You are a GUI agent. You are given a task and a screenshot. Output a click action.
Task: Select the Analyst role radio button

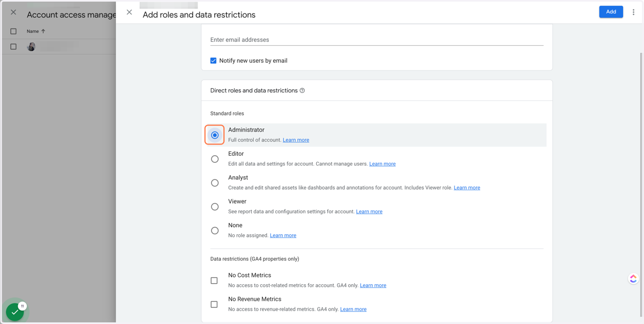[x=215, y=183]
